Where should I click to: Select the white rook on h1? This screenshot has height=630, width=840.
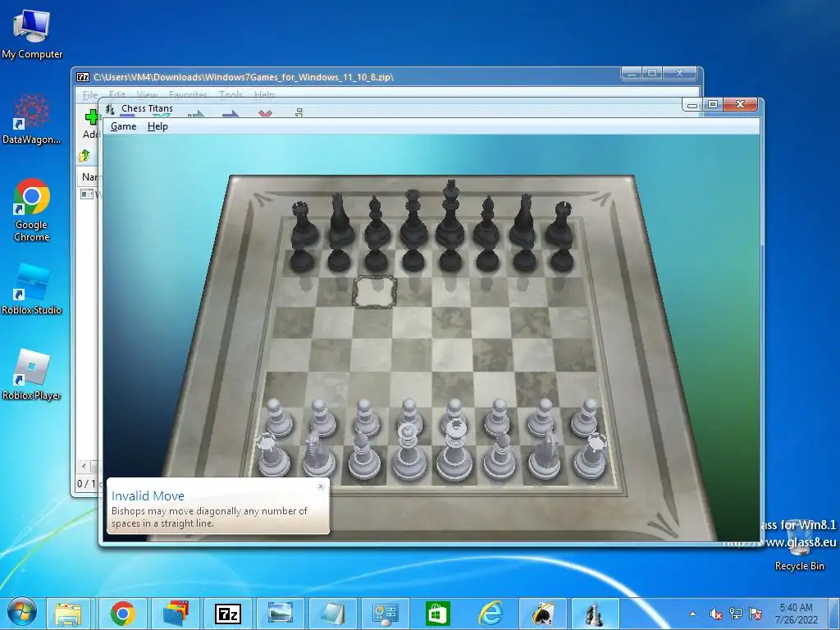coord(591,456)
